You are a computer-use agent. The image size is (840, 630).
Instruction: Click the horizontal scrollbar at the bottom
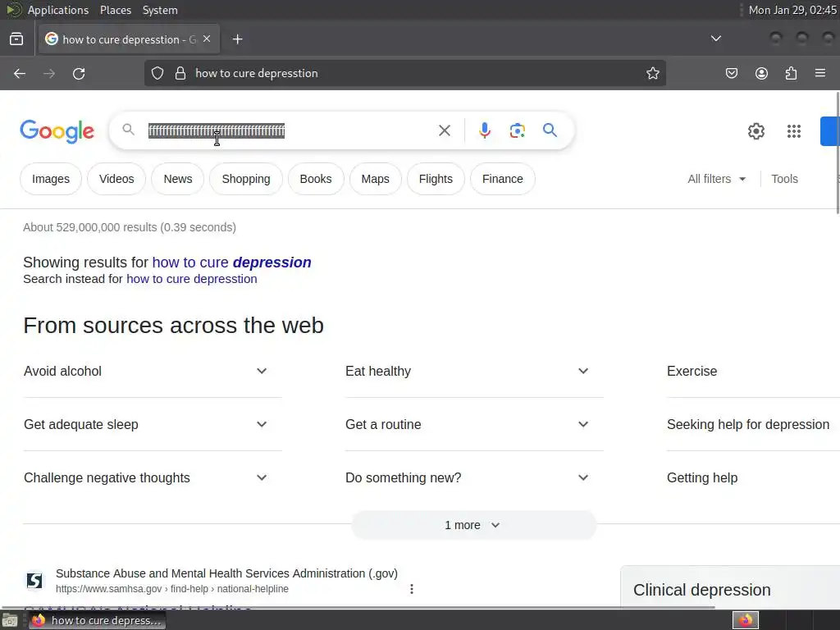(358, 607)
